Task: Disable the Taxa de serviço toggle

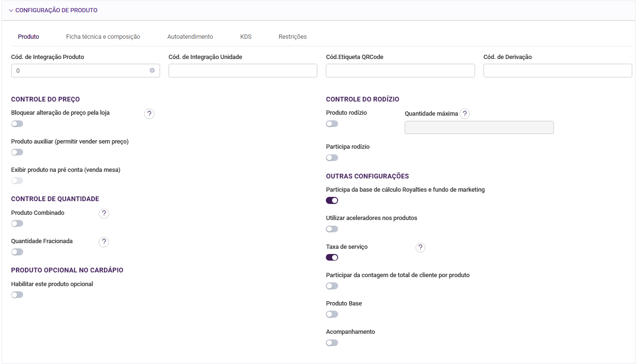Action: (x=332, y=257)
